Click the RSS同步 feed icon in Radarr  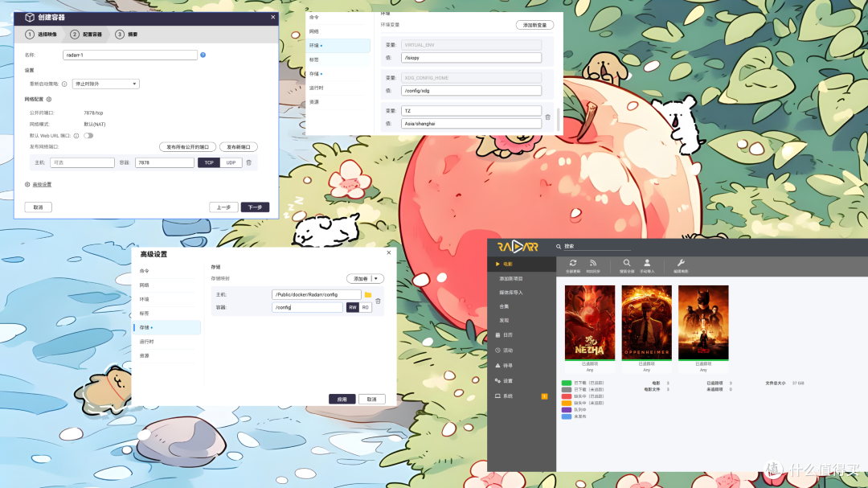[x=593, y=263]
